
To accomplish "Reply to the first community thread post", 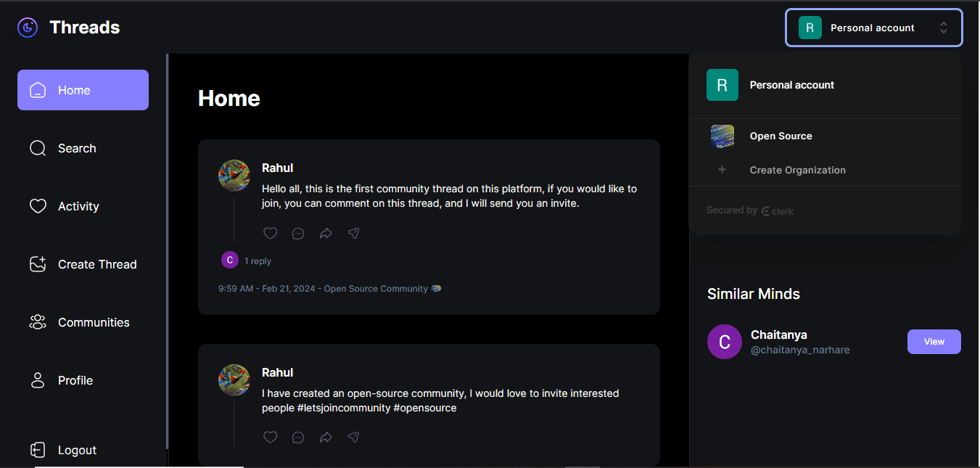I will pyautogui.click(x=298, y=233).
